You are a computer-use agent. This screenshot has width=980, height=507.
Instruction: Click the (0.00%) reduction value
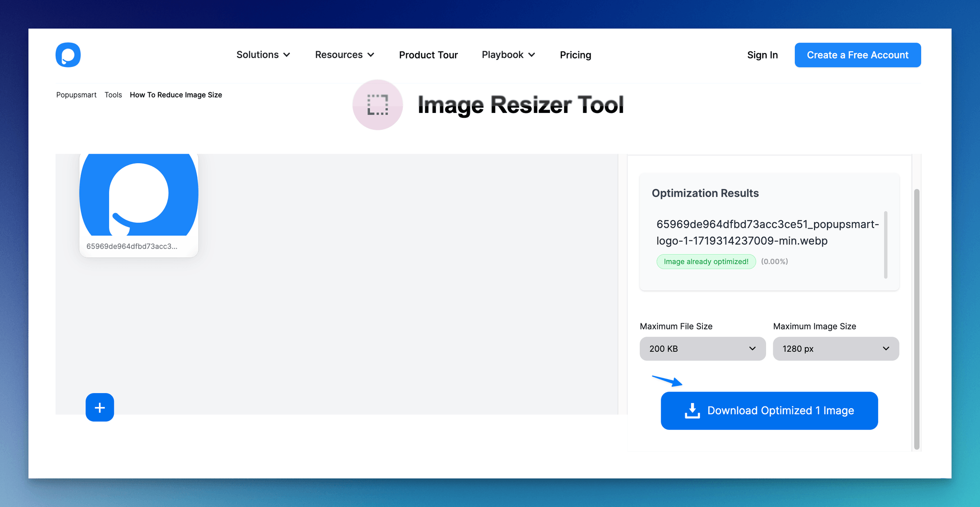774,261
